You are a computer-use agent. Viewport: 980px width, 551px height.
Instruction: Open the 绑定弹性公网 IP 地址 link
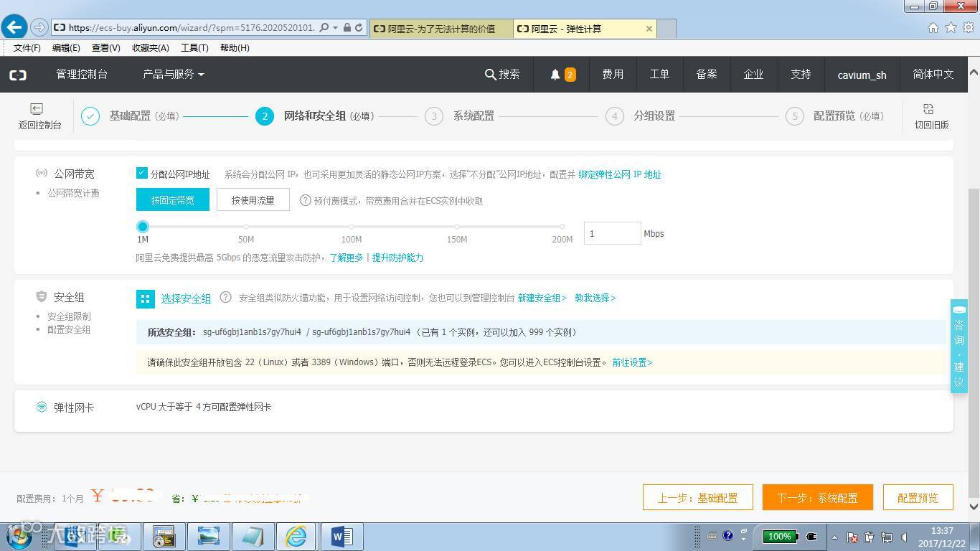[x=620, y=174]
